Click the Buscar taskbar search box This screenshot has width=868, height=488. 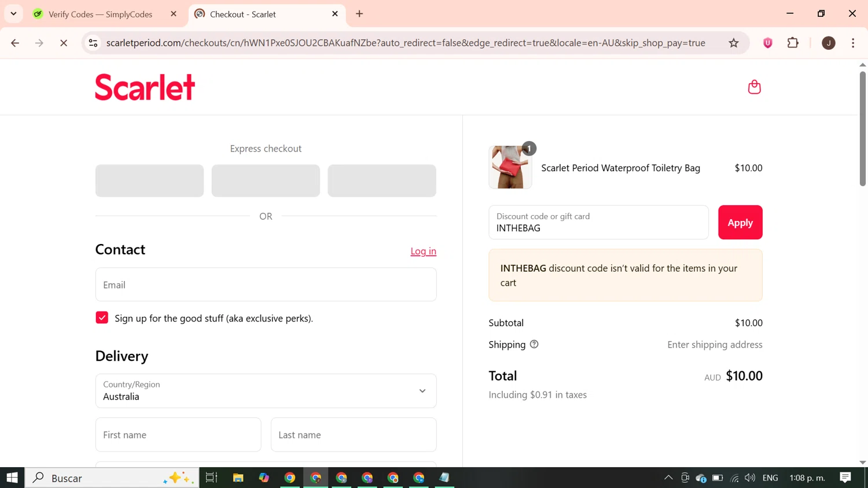[x=112, y=478]
